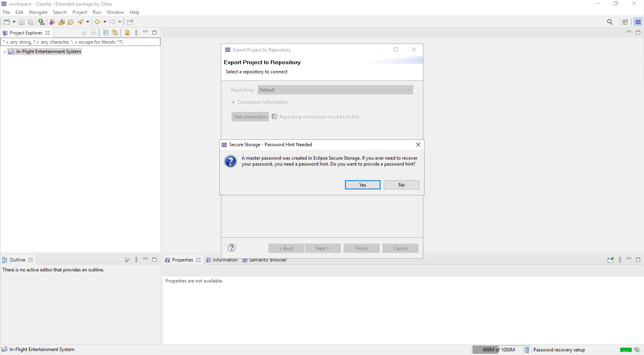Click the Save All stacked disks icon
644x355 pixels.
point(30,22)
